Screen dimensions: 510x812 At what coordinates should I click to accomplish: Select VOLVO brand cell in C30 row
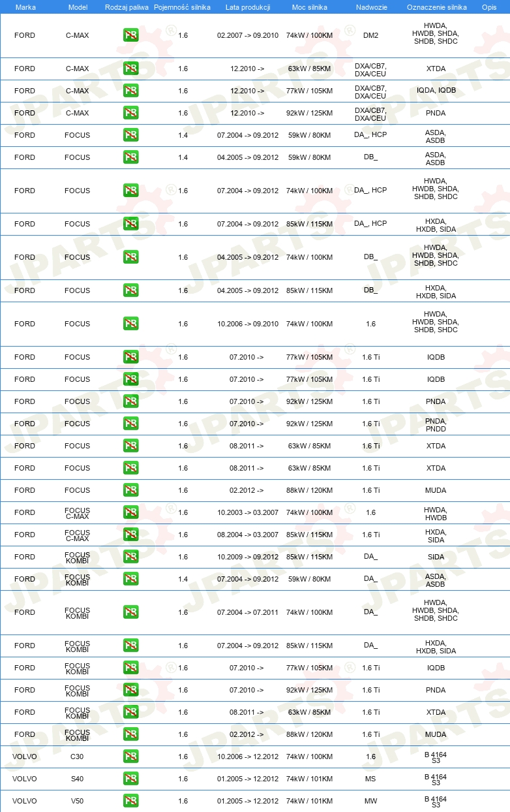click(25, 757)
